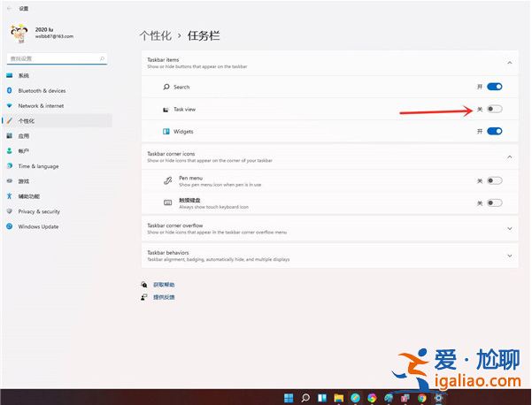Open File Explorer from the taskbar

(x=339, y=398)
